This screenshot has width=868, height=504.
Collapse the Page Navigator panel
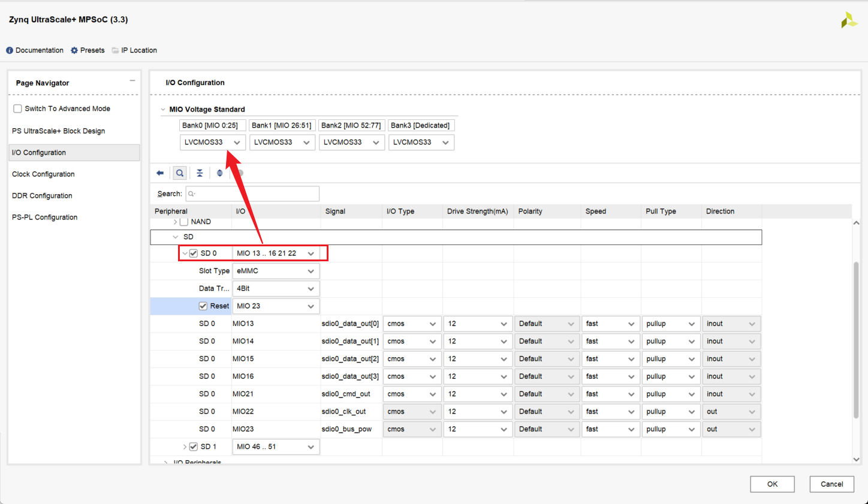coord(132,81)
